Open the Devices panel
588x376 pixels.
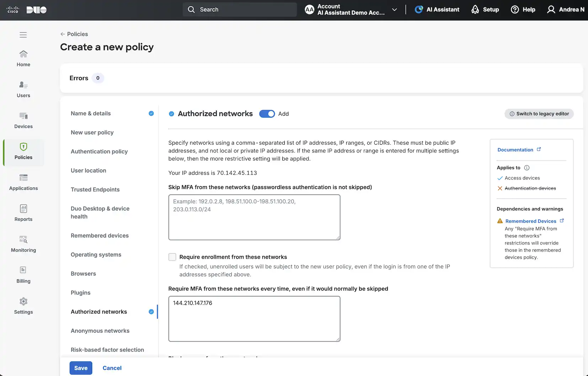[x=23, y=120]
